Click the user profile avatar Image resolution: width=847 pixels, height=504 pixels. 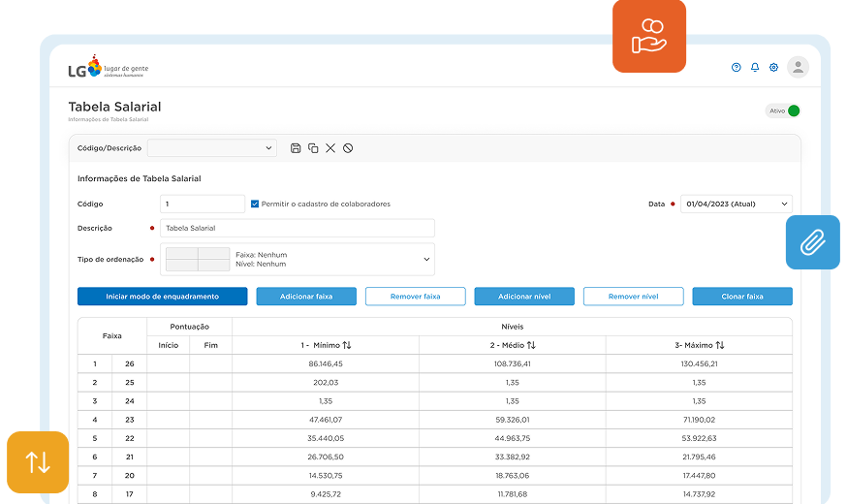pyautogui.click(x=798, y=67)
